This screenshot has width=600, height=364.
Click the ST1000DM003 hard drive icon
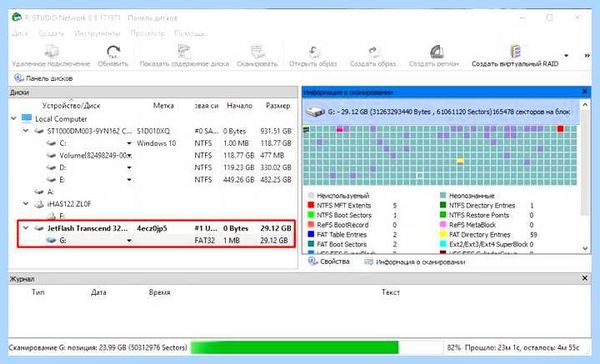point(39,131)
